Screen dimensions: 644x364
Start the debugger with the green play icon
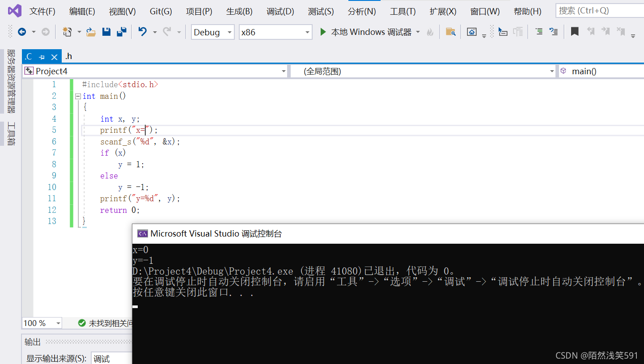tap(323, 32)
